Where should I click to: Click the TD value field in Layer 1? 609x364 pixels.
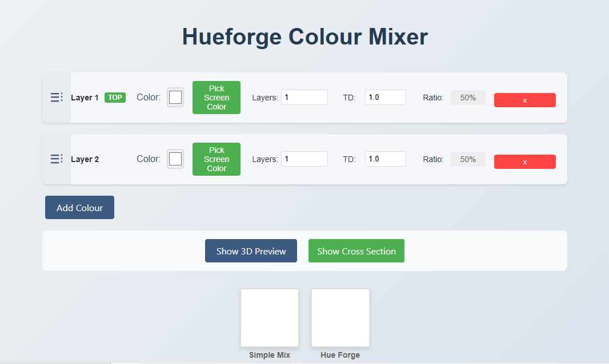[x=385, y=98]
